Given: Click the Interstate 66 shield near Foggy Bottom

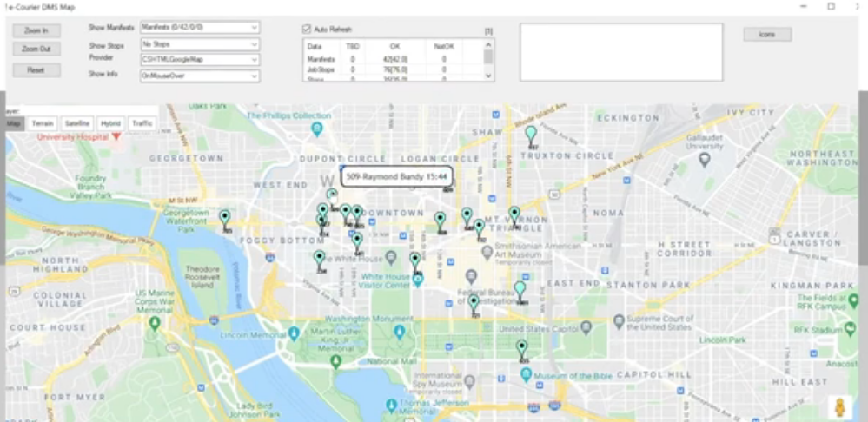Looking at the screenshot, I should coord(269,257).
